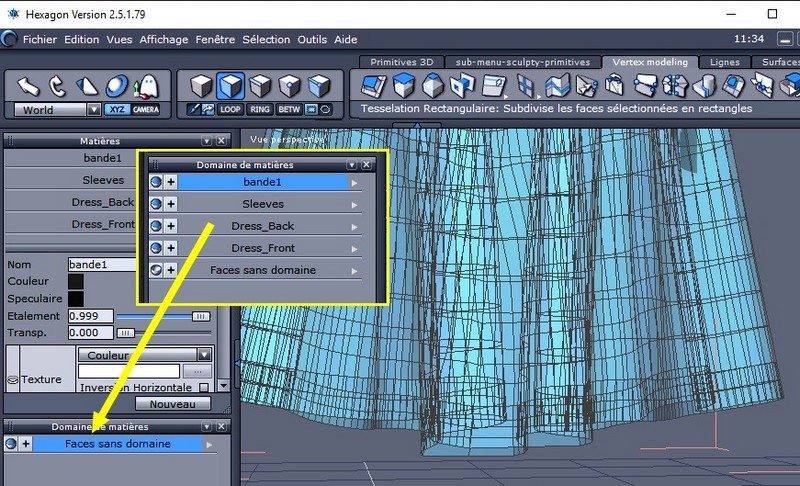Click the two-plates bridge tool icon
This screenshot has width=800, height=486.
point(645,85)
